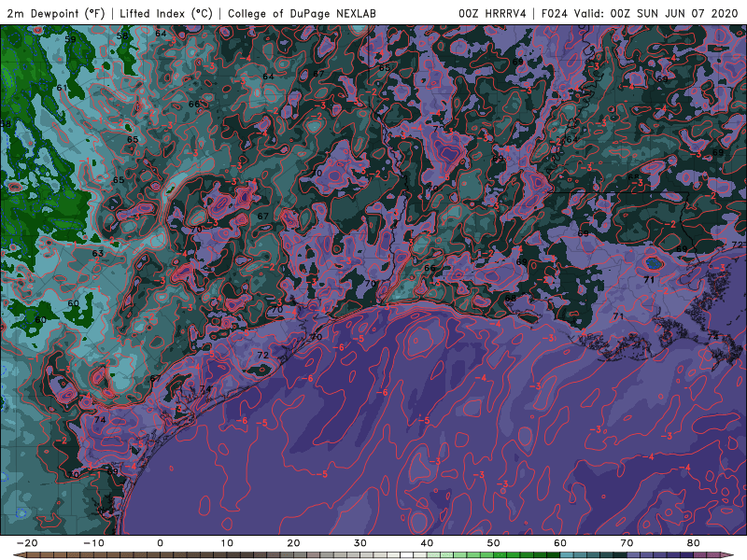This screenshot has height=560, width=747.
Task: Click the 40 label on the color scale
Action: coord(427,543)
